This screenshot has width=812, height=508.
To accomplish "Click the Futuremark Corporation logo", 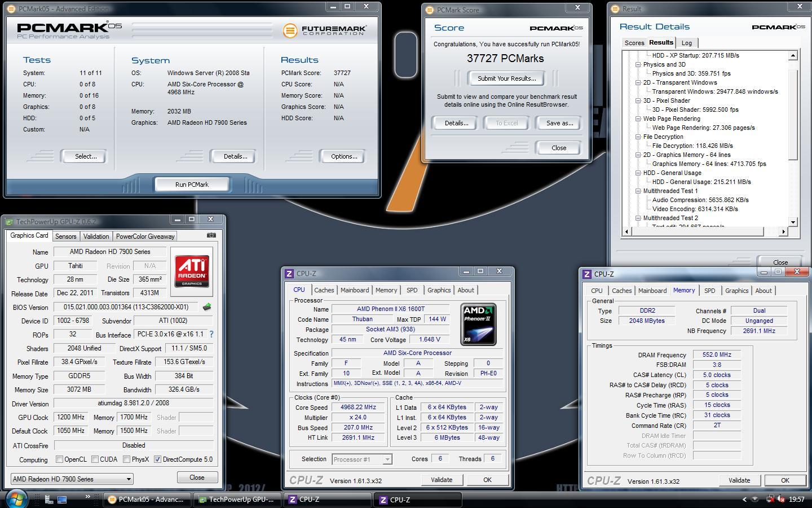I will pos(324,30).
